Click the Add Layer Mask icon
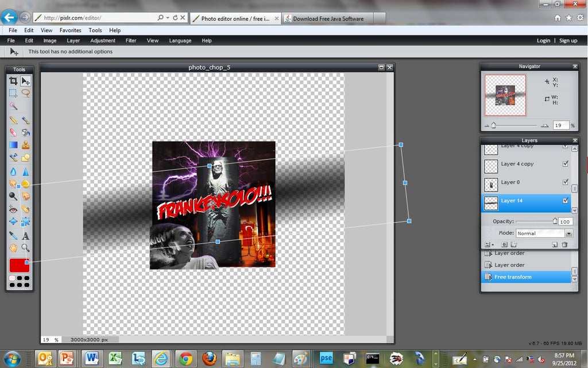The image size is (588, 368). click(x=504, y=244)
